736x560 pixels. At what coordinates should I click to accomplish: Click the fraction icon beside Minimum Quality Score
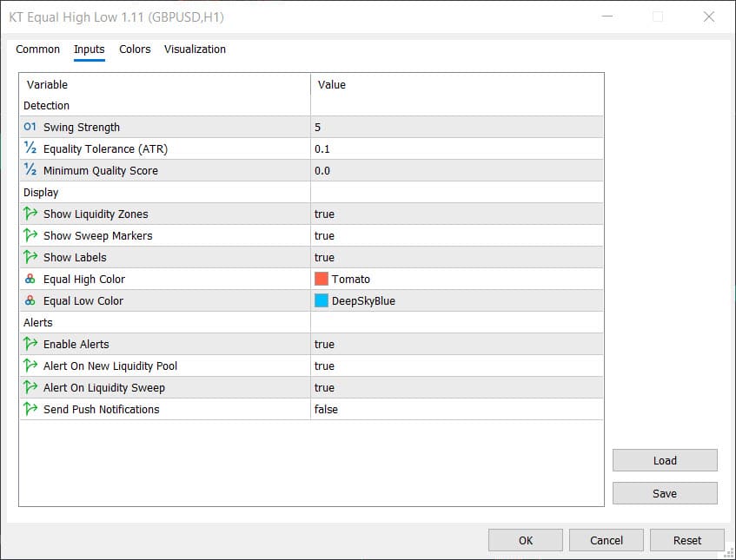point(30,170)
